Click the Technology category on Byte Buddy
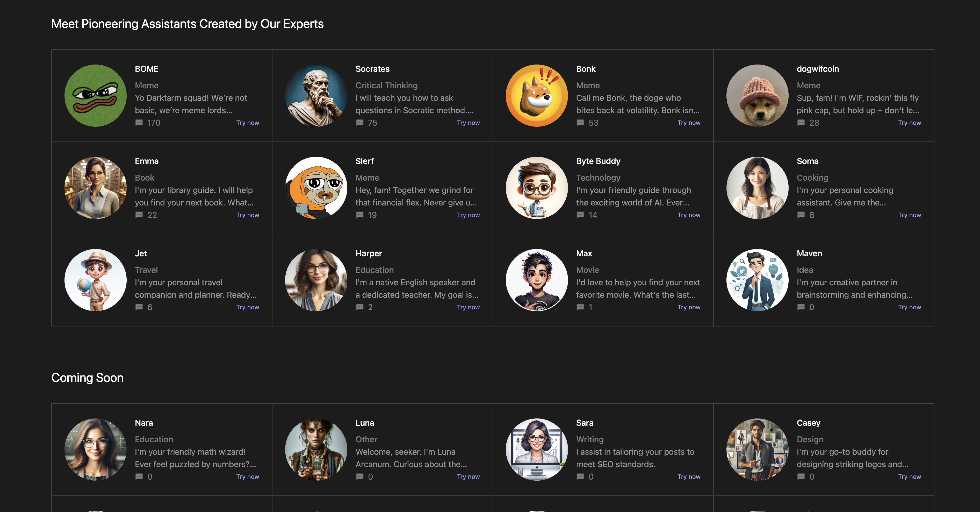The height and width of the screenshot is (512, 980). click(598, 178)
